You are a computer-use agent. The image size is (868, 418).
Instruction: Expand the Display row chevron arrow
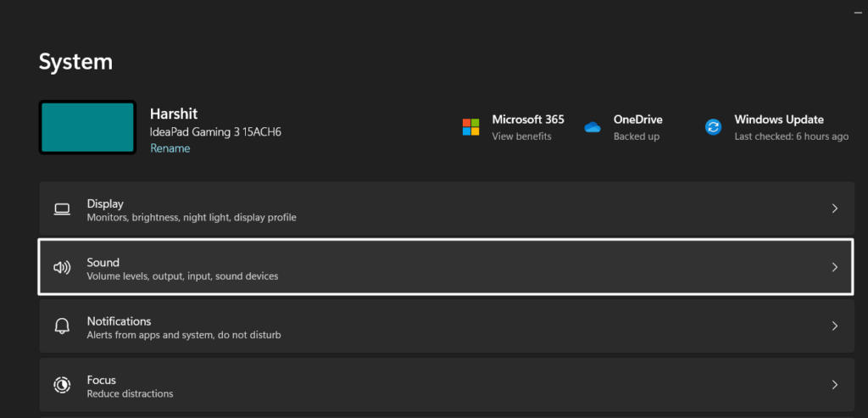pyautogui.click(x=834, y=209)
